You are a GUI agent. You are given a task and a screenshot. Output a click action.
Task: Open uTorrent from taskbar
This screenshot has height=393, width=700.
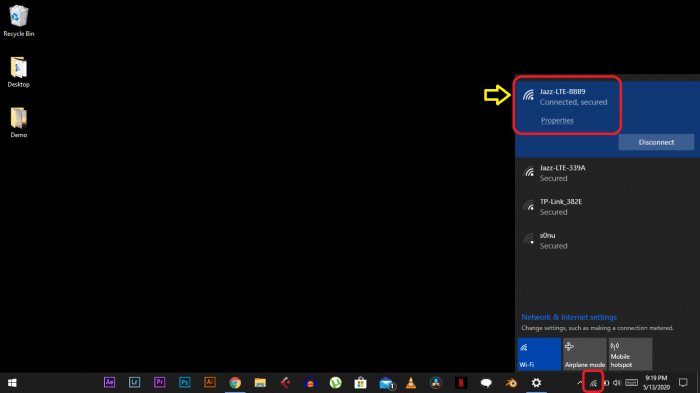coord(335,383)
